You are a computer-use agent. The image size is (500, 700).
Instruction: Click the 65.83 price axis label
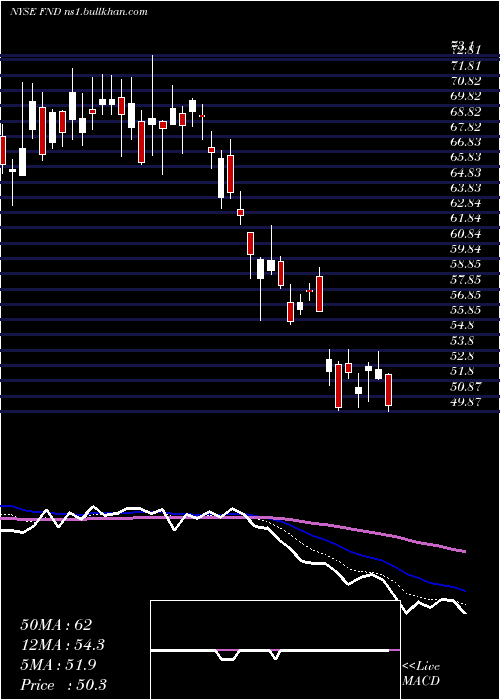466,157
